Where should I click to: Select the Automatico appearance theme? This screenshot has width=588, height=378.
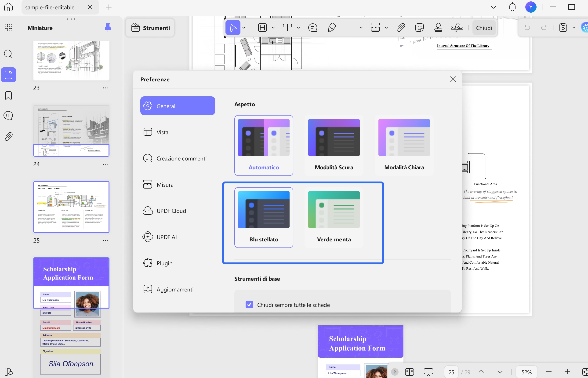(x=264, y=145)
